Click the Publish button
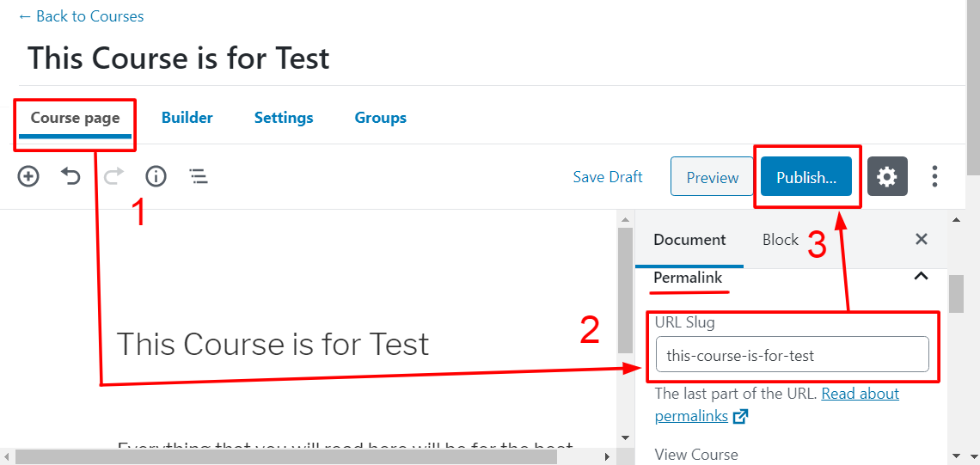Viewport: 980px width, 465px height. click(x=806, y=177)
